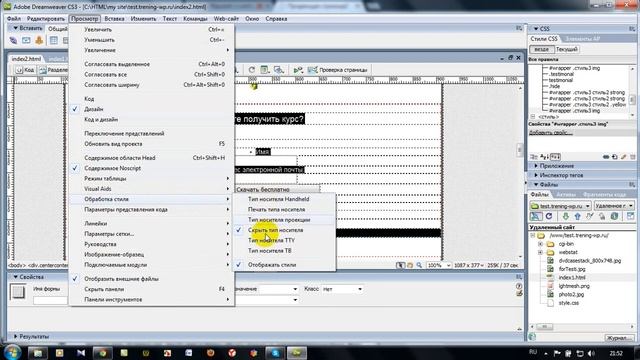Open the Класс dropdown in Properties
Viewport: 640px width, 360px height.
(x=342, y=289)
